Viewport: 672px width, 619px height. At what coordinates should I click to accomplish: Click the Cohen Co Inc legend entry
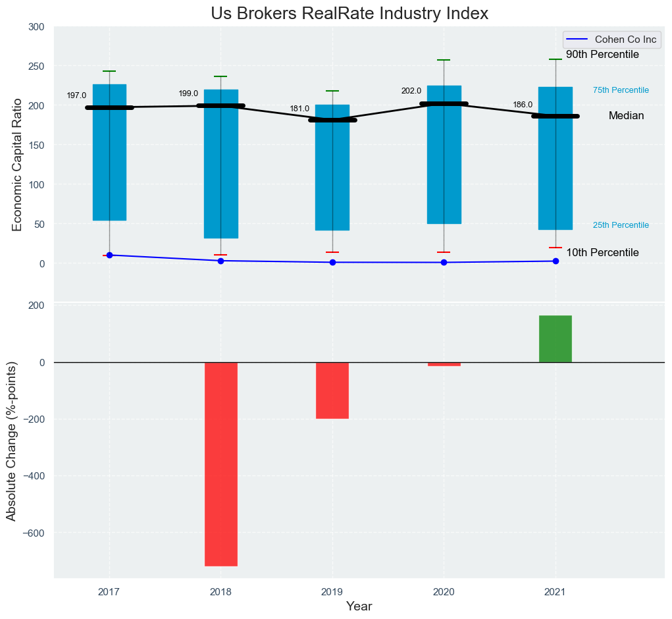[612, 40]
